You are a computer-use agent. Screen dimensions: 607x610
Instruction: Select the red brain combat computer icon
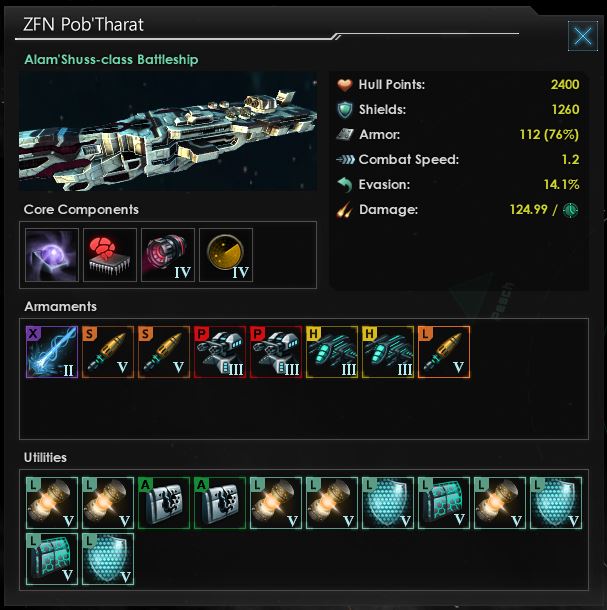[110, 255]
